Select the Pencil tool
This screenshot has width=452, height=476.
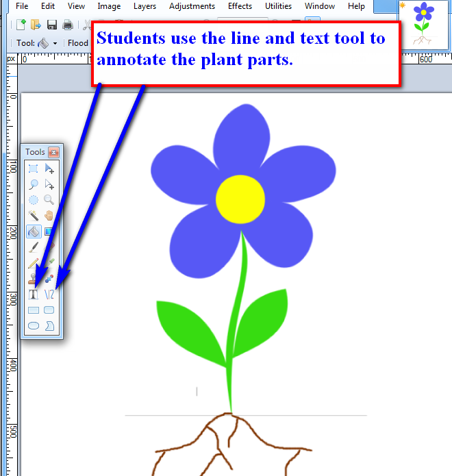coord(34,263)
